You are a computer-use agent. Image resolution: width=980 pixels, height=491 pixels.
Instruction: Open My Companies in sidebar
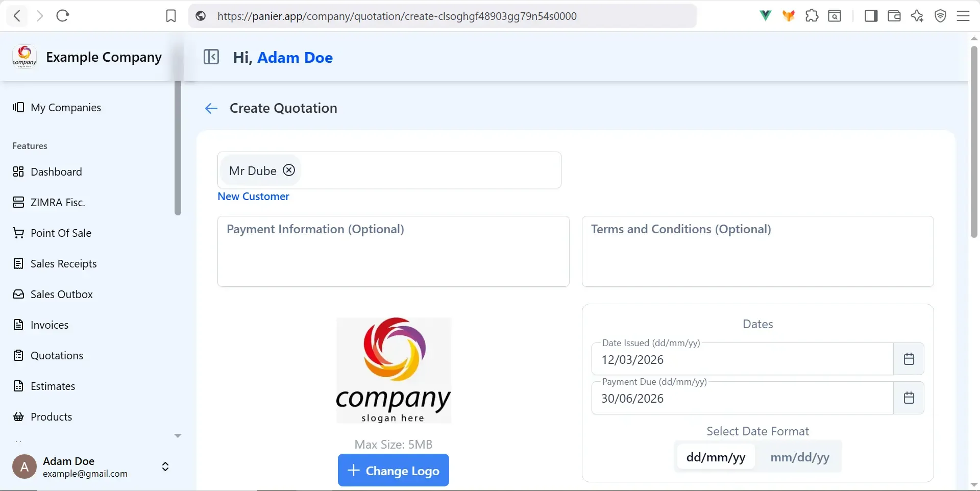[57, 107]
